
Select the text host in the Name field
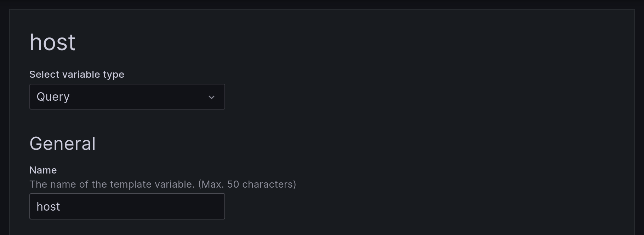click(x=49, y=206)
